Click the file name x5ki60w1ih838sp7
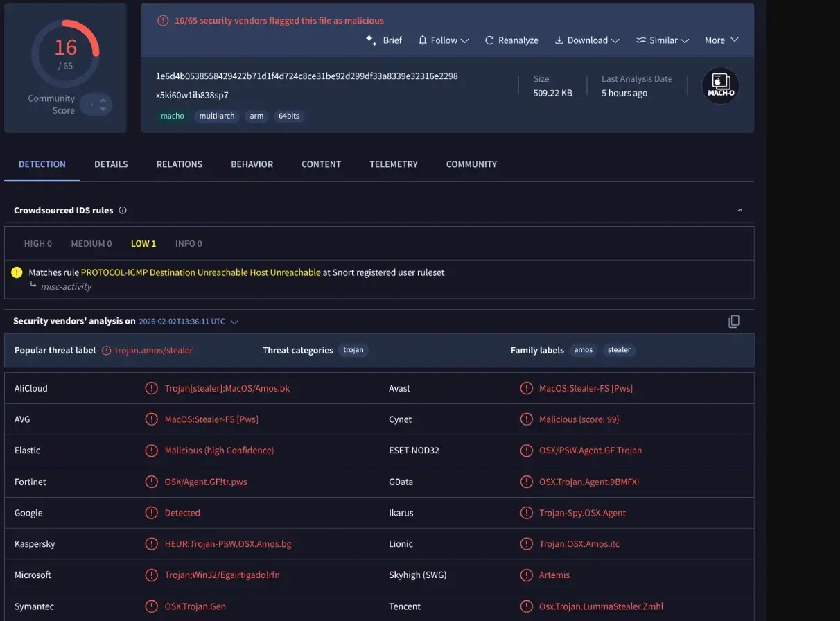The width and height of the screenshot is (840, 621). (192, 95)
